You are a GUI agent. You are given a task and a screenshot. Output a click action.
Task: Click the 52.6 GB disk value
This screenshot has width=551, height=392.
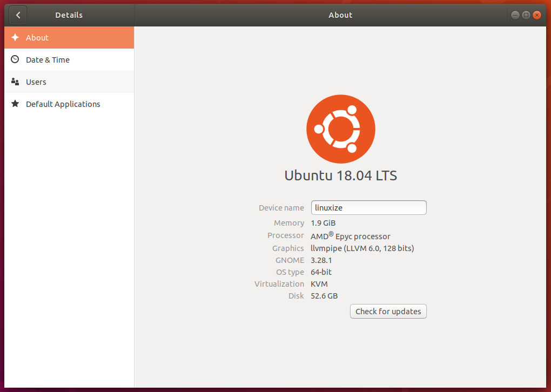pos(324,295)
